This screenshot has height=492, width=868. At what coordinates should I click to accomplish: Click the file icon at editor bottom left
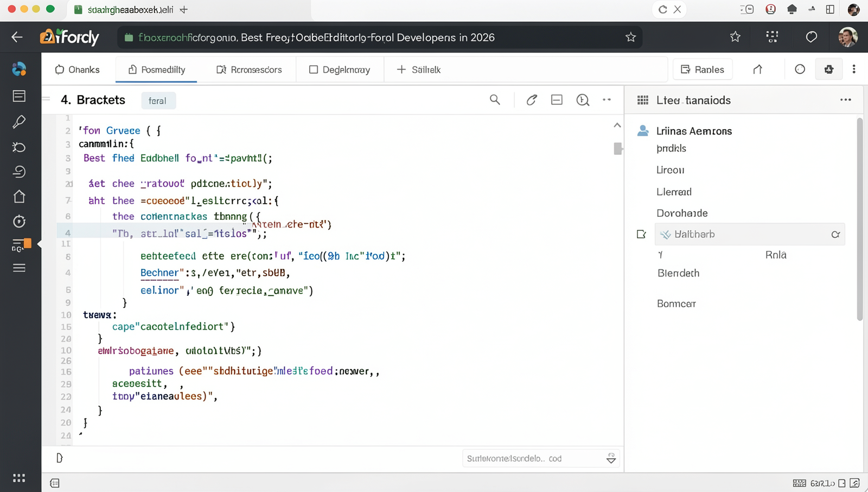[x=60, y=458]
